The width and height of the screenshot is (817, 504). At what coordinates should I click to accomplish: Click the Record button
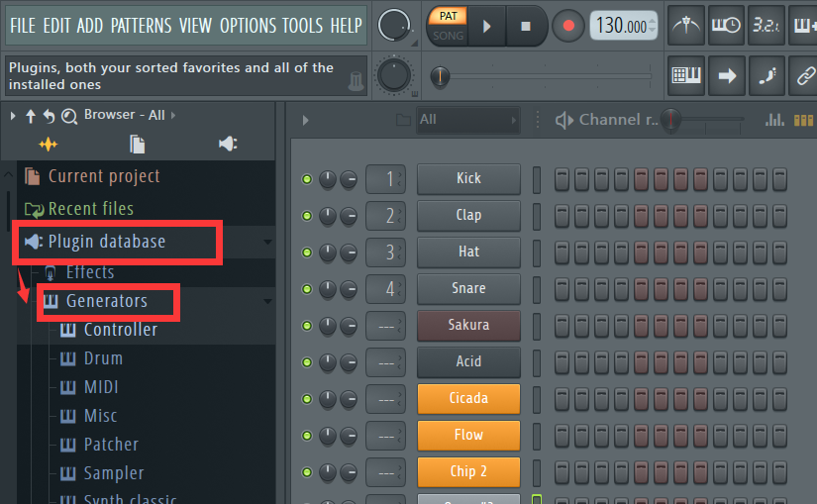pos(568,26)
